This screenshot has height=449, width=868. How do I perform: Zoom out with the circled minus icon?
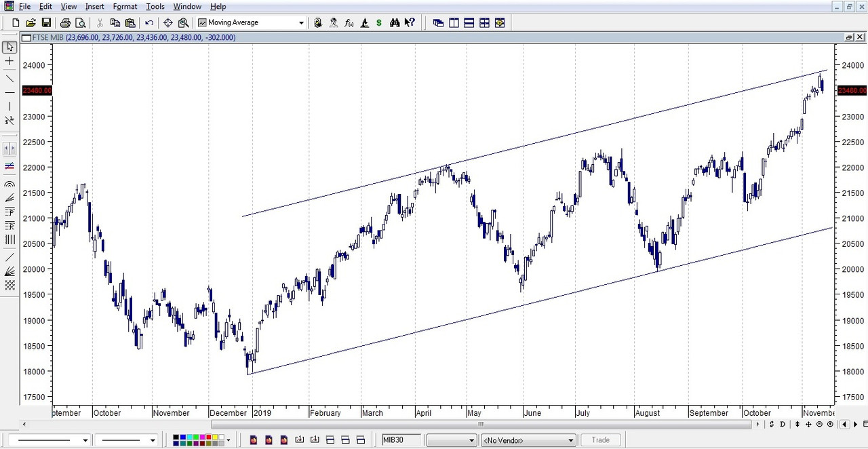(819, 425)
